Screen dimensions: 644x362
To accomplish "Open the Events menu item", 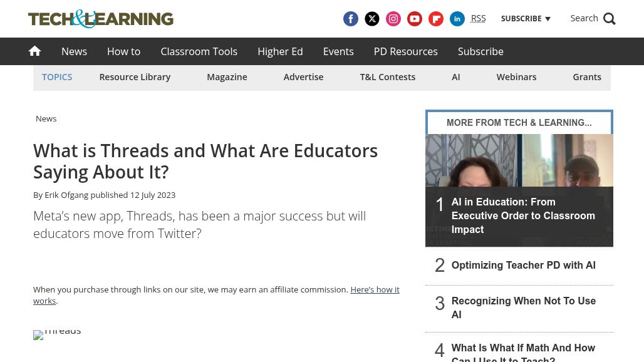I will pyautogui.click(x=338, y=51).
